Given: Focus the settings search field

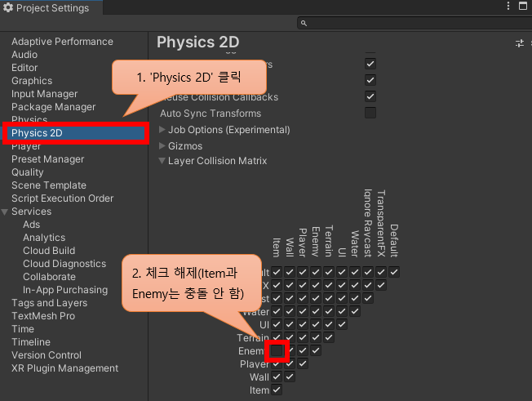Looking at the screenshot, I should click(x=415, y=23).
